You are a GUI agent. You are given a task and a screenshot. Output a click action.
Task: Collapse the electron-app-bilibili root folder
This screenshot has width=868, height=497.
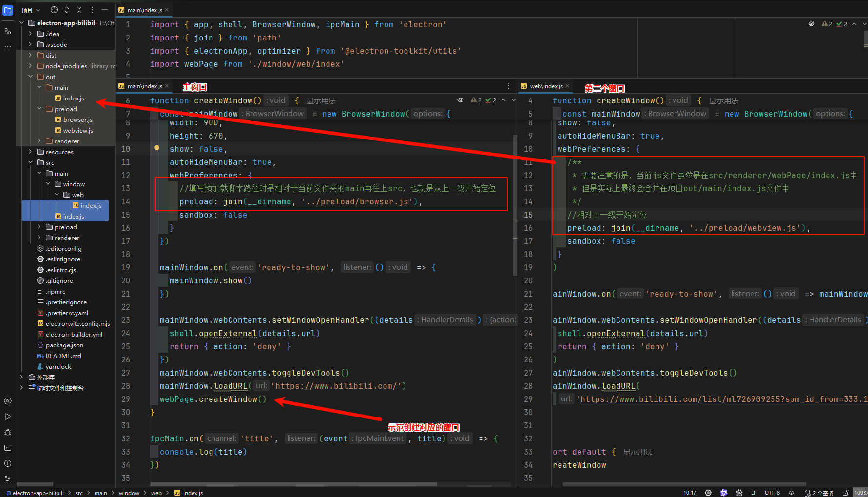point(22,23)
